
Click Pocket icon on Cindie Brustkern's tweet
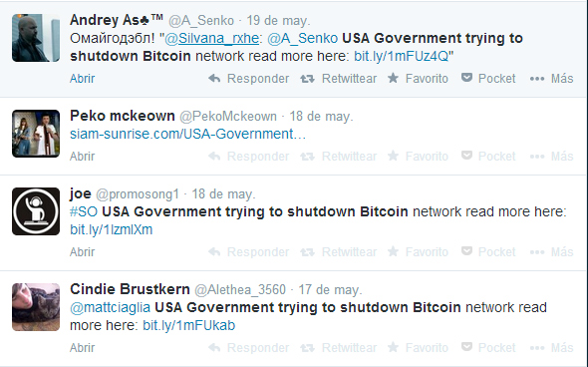466,347
